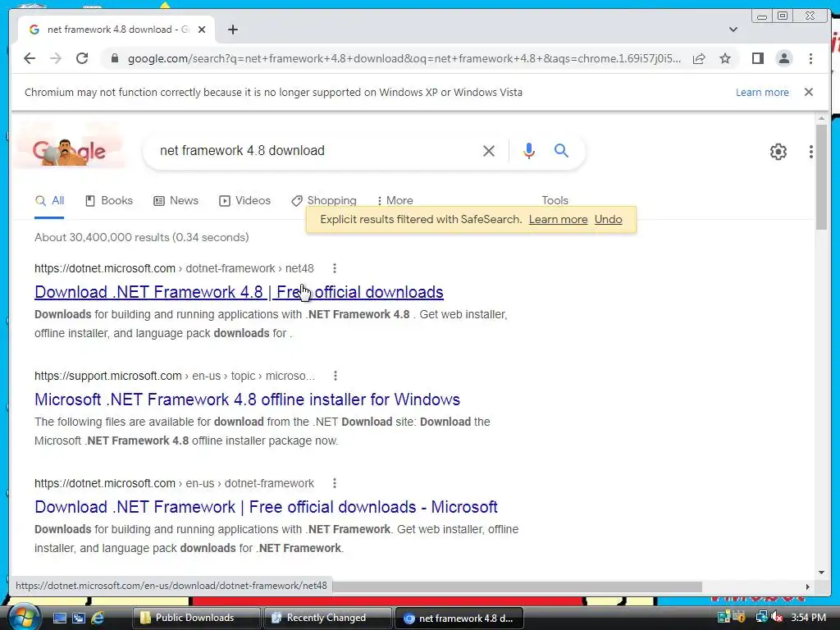This screenshot has height=630, width=840.
Task: Launch Internet Explorer from quick launch
Action: [98, 619]
